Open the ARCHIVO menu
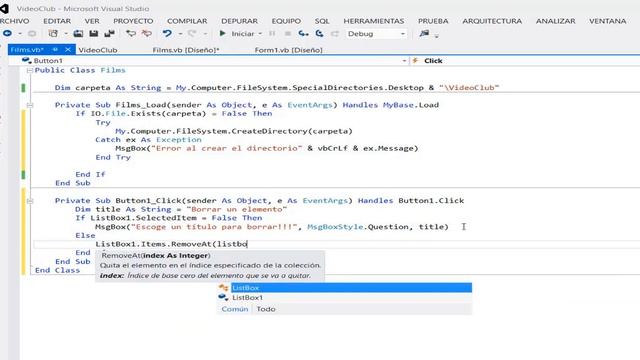This screenshot has height=360, width=640. (x=14, y=21)
